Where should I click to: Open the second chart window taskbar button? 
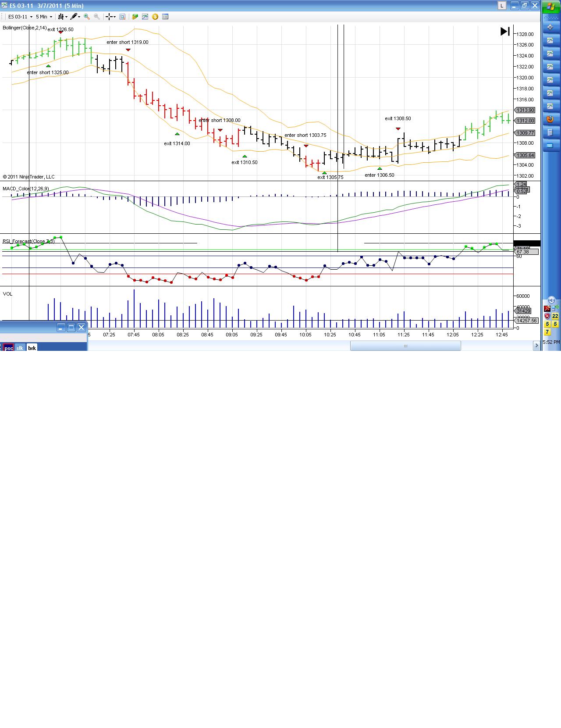(x=551, y=54)
